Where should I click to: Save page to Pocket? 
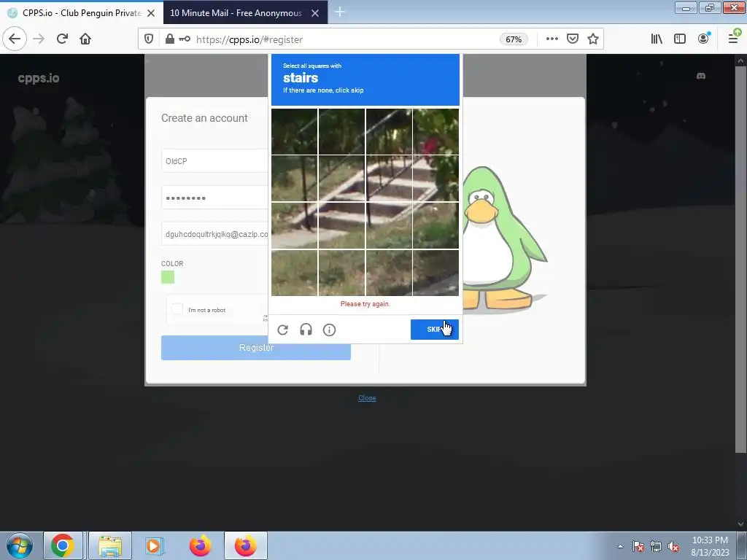pyautogui.click(x=572, y=39)
